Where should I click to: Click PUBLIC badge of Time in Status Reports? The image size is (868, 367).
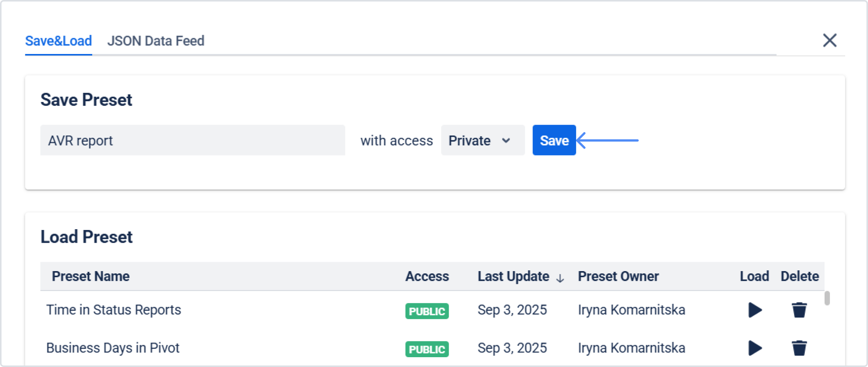pos(427,311)
